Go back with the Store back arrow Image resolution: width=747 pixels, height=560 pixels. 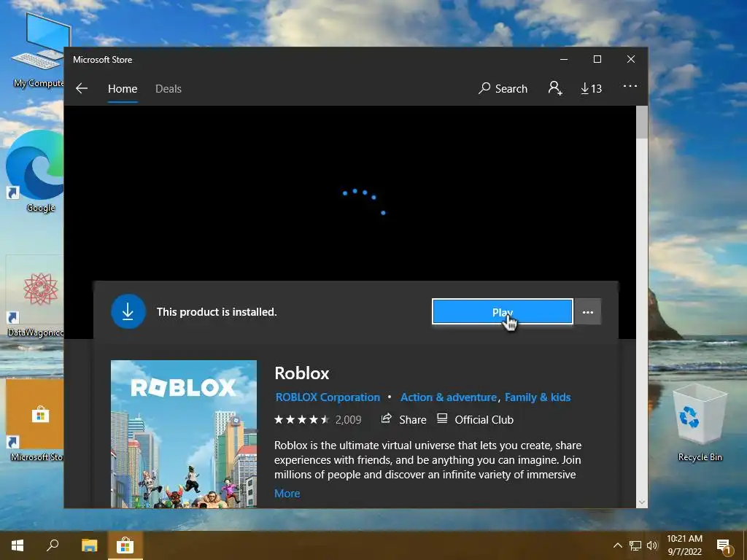click(82, 88)
